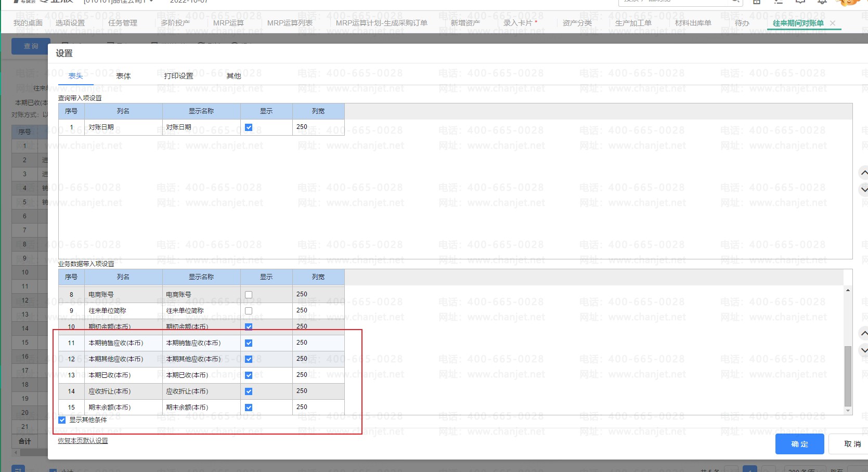The image size is (868, 472).
Task: Switch to the 表头 tab
Action: (76, 76)
